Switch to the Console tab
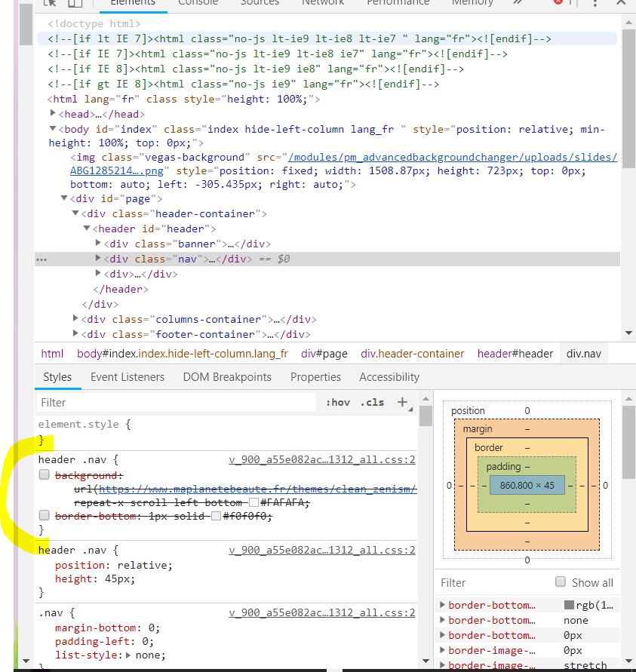This screenshot has height=672, width=636. pyautogui.click(x=198, y=3)
